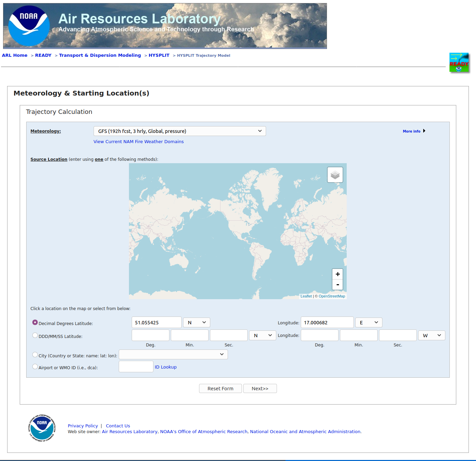Go to ARL Home breadcrumb
476x461 pixels.
(x=15, y=55)
